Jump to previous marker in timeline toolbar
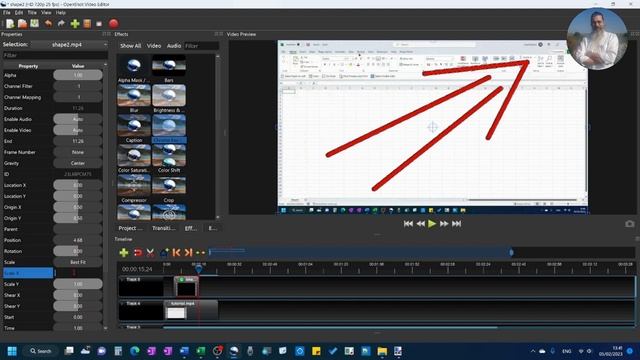The width and height of the screenshot is (640, 360). [176, 253]
